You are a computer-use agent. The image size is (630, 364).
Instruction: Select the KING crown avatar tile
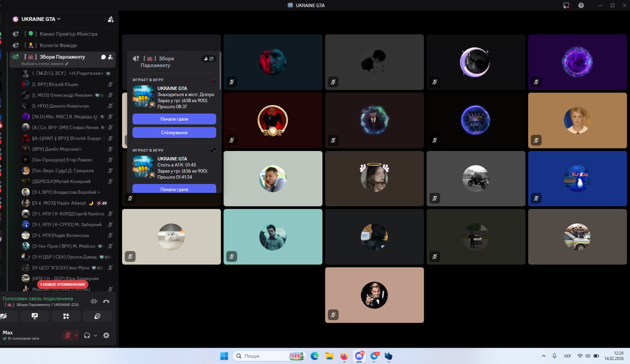[475, 121]
